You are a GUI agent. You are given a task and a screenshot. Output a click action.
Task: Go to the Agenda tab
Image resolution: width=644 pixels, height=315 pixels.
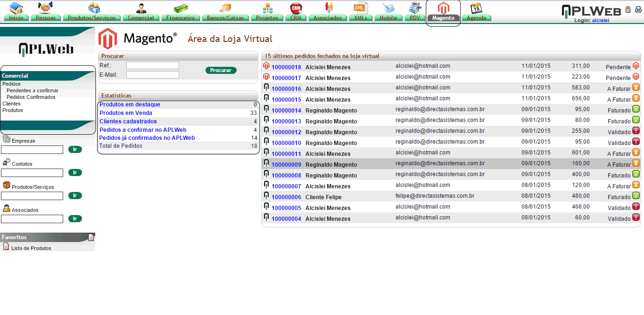click(x=476, y=18)
